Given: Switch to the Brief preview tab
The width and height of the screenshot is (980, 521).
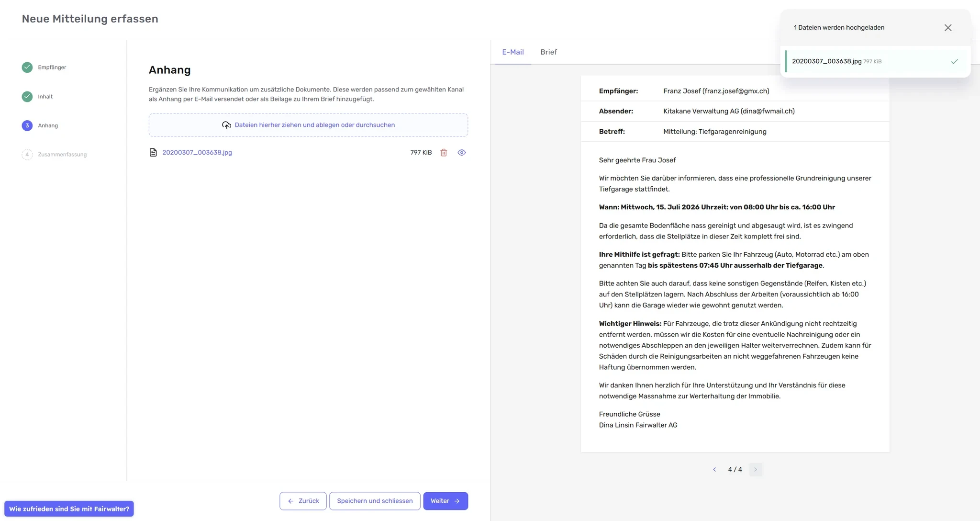Looking at the screenshot, I should [548, 52].
